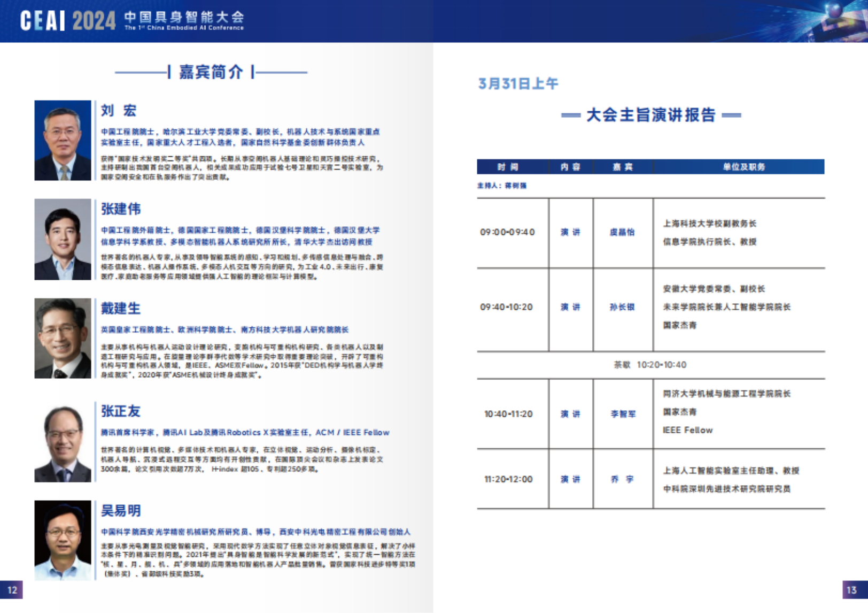
Task: Click the 嘉宾简介 section header
Action: pyautogui.click(x=210, y=71)
